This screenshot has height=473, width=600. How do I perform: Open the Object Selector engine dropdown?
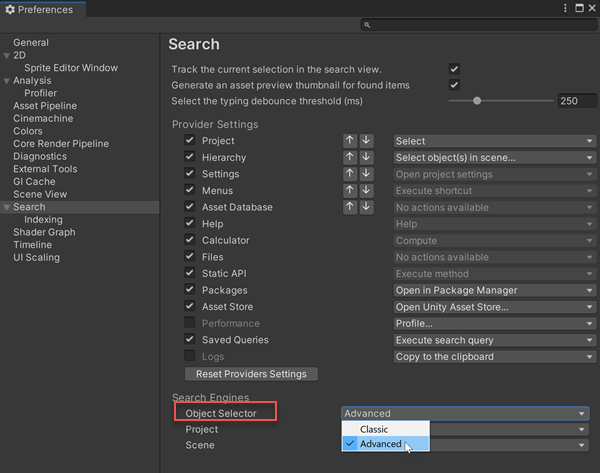point(464,413)
